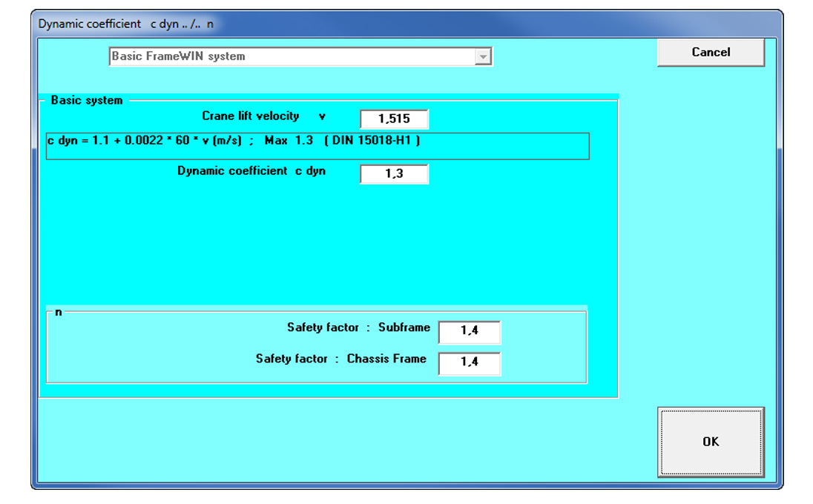Focus the Crane lift velocity input field

394,119
